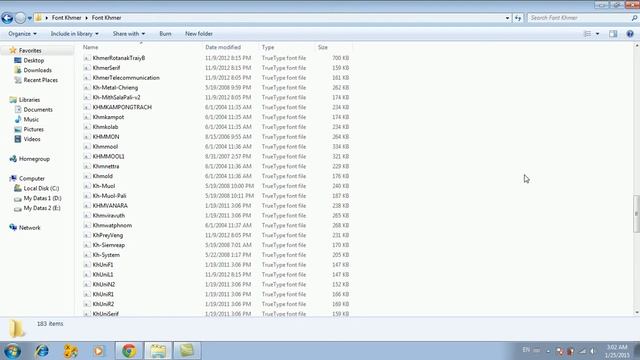
Task: Open Downloads in the navigation pane
Action: pyautogui.click(x=38, y=70)
